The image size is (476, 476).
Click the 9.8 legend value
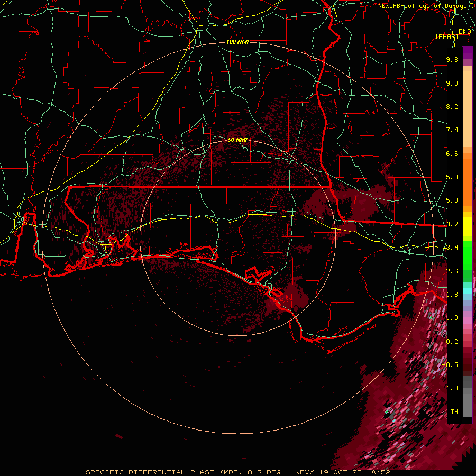452,59
